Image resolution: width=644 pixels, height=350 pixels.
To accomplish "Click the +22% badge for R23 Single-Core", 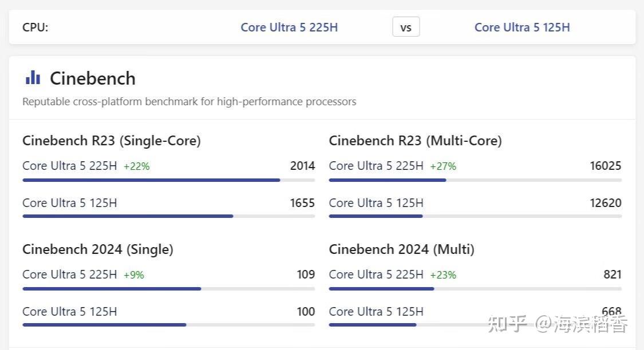I will tap(136, 166).
